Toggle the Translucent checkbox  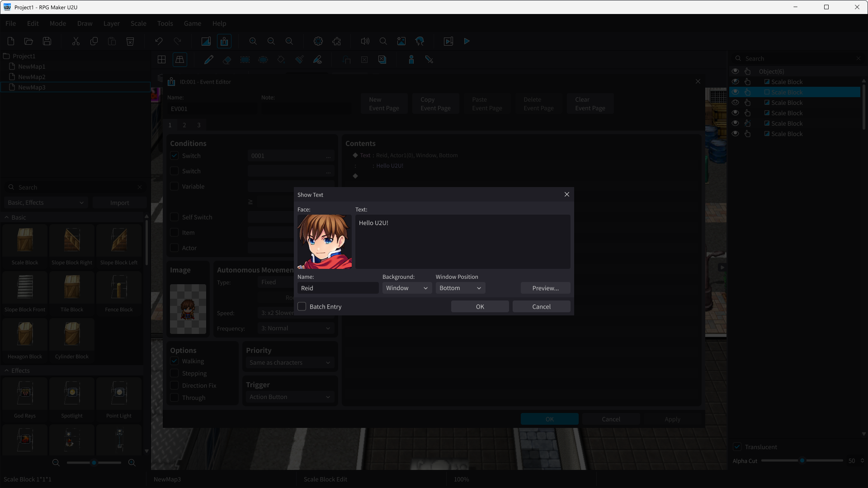[737, 447]
